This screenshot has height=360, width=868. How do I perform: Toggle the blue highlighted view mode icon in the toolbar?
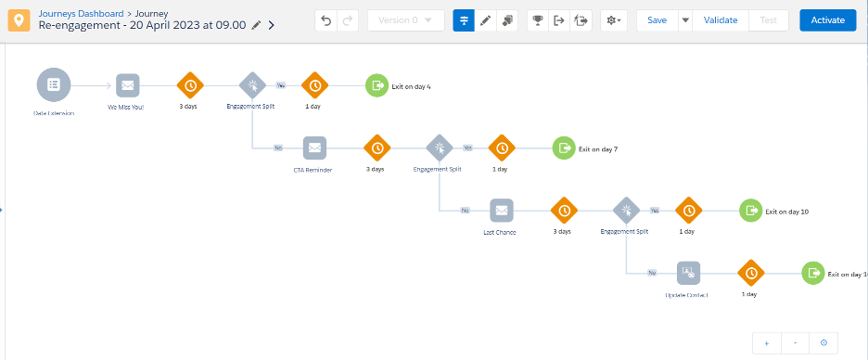pos(464,20)
